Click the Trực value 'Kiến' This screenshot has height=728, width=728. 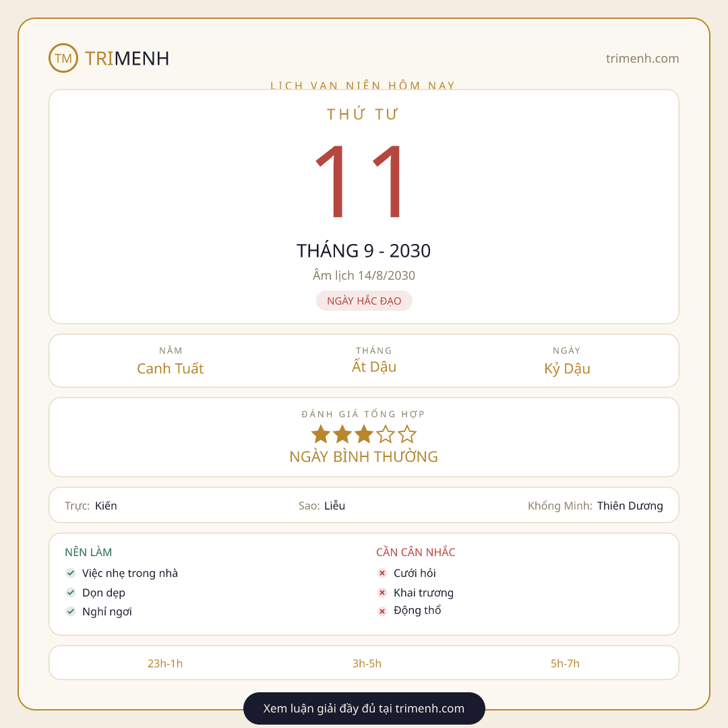coord(106,506)
